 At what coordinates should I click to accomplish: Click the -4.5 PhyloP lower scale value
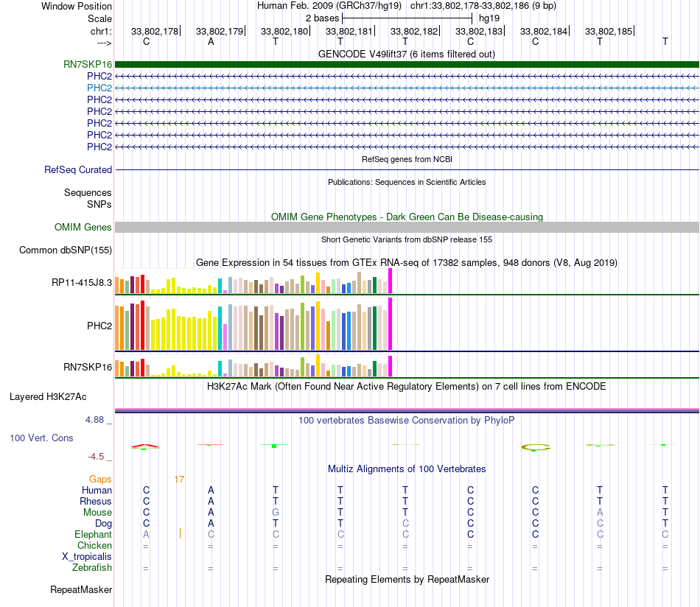coord(96,456)
